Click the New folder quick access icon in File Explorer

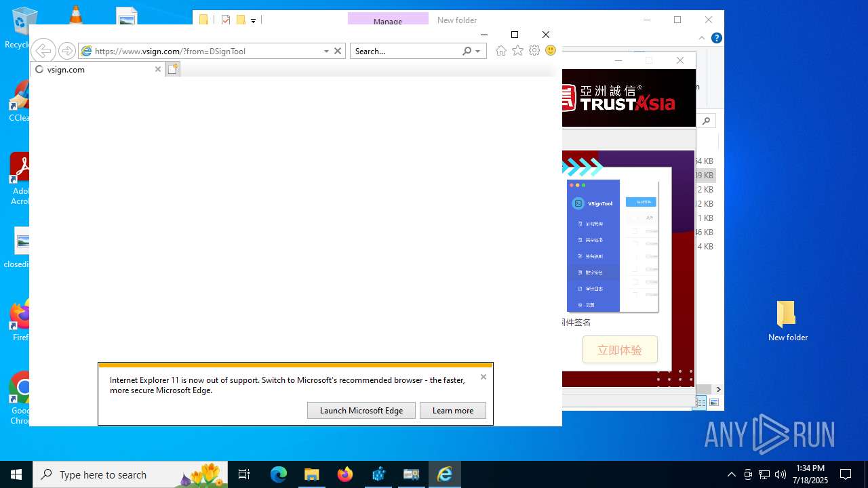point(241,20)
